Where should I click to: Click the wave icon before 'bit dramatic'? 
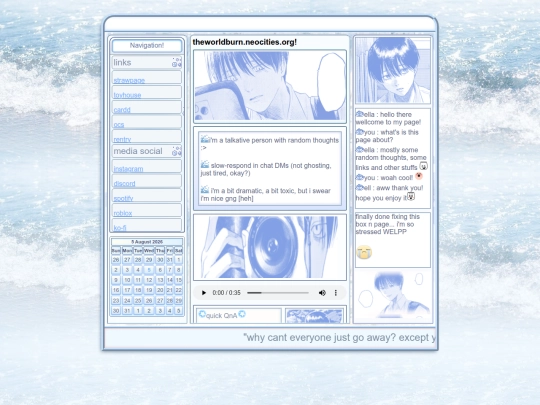coord(205,189)
